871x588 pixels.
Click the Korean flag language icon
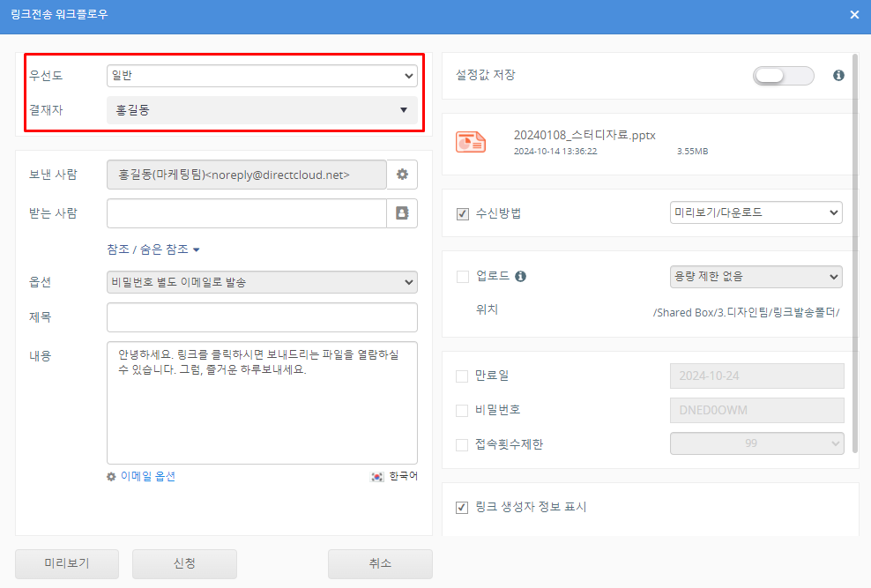[377, 476]
